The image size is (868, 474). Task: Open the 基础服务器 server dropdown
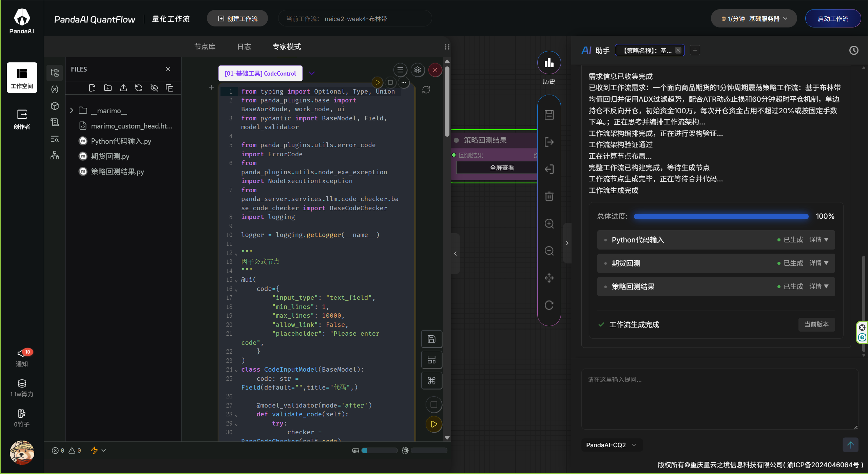coord(754,19)
